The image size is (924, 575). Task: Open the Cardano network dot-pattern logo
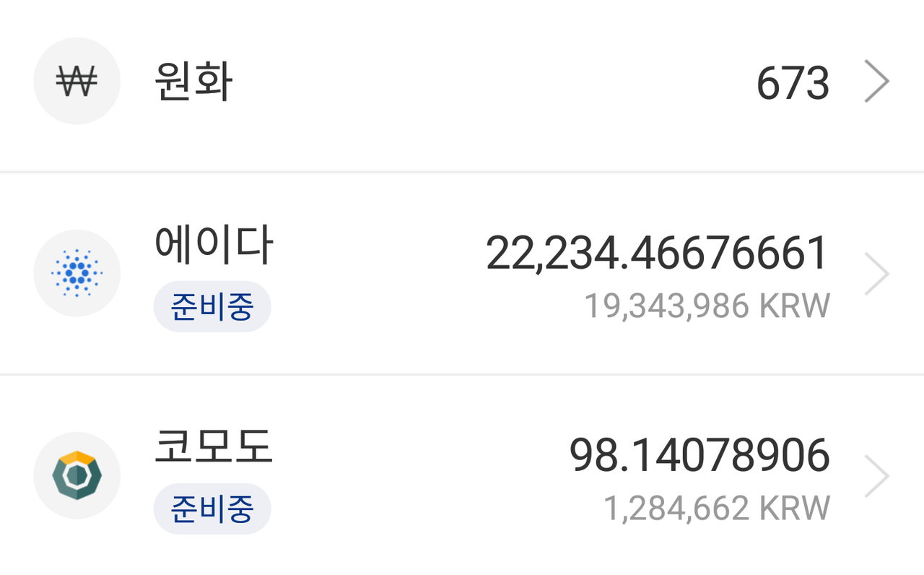(x=77, y=273)
